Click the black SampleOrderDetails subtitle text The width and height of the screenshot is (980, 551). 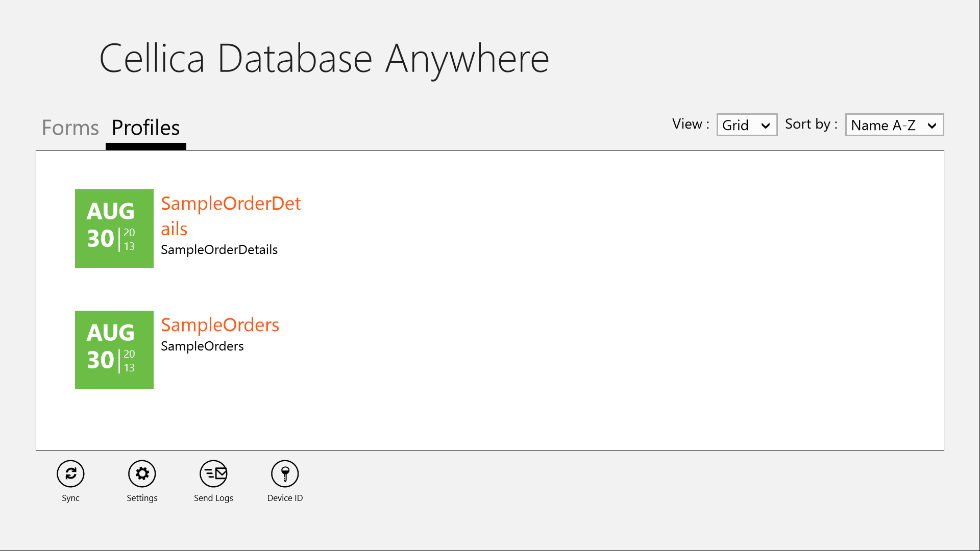pos(219,249)
